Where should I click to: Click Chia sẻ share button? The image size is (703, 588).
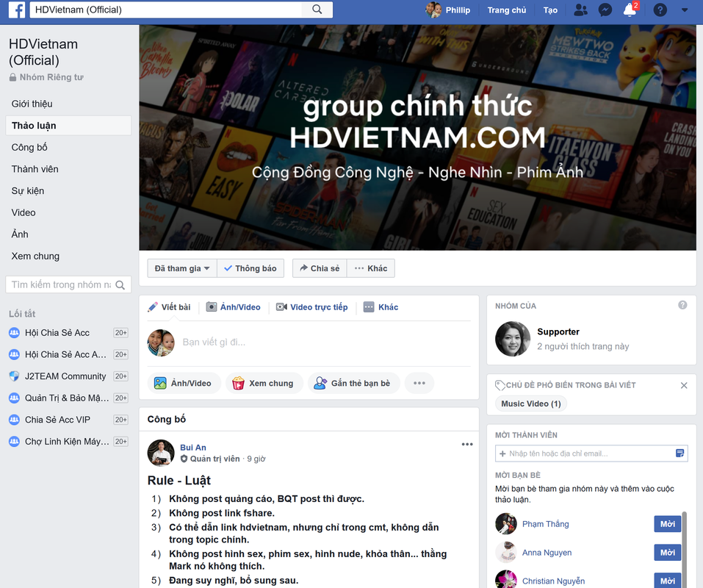320,268
